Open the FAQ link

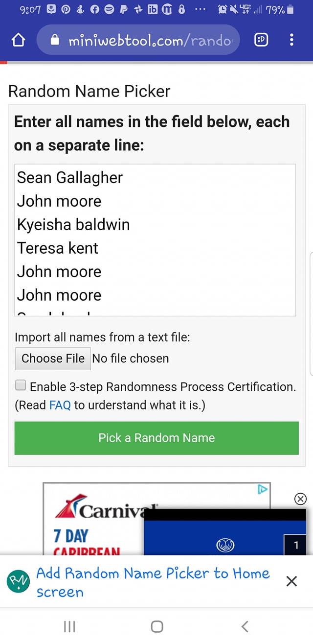[60, 405]
